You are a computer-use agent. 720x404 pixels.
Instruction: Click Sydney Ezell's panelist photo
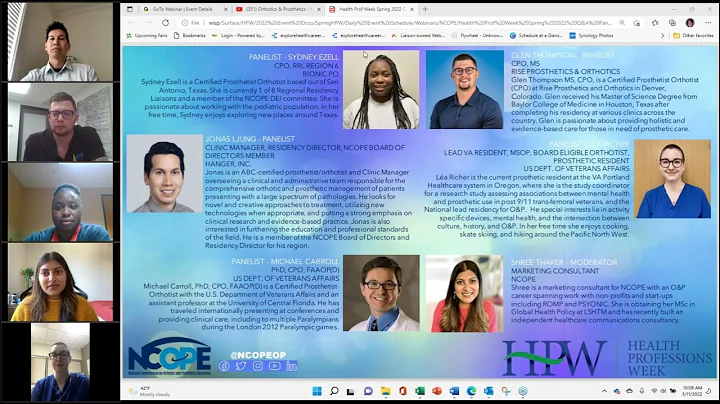(x=381, y=90)
